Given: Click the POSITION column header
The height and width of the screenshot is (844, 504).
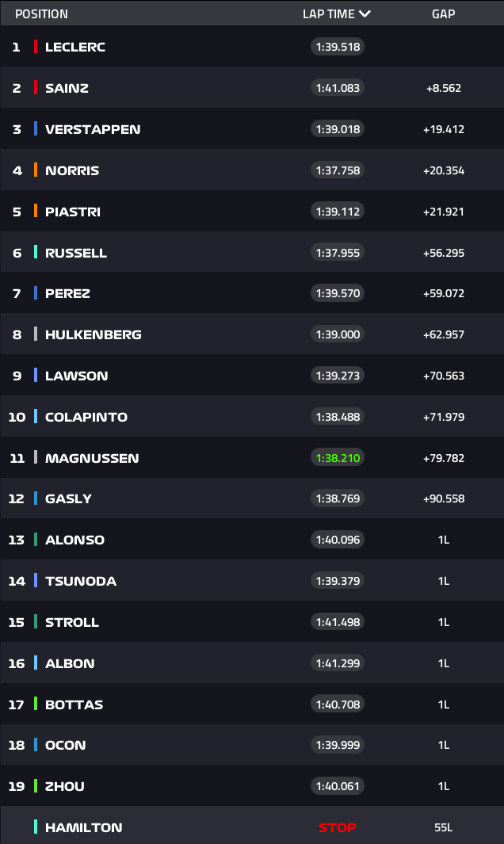Looking at the screenshot, I should pyautogui.click(x=41, y=14).
